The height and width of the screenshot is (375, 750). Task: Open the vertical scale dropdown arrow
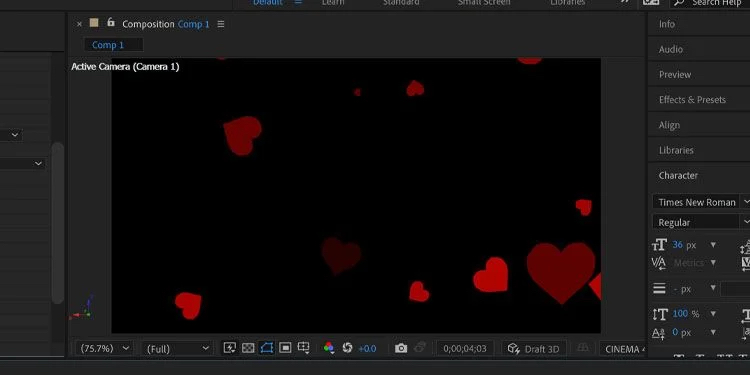click(x=713, y=314)
